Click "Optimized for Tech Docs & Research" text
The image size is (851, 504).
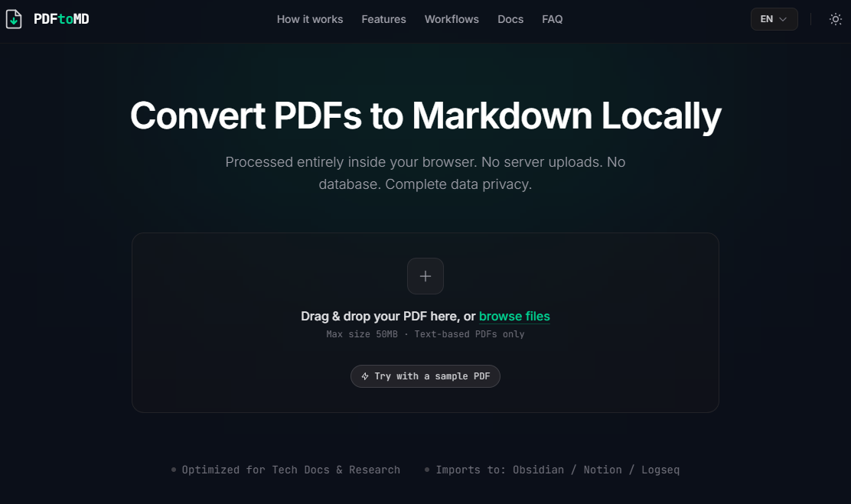point(291,470)
